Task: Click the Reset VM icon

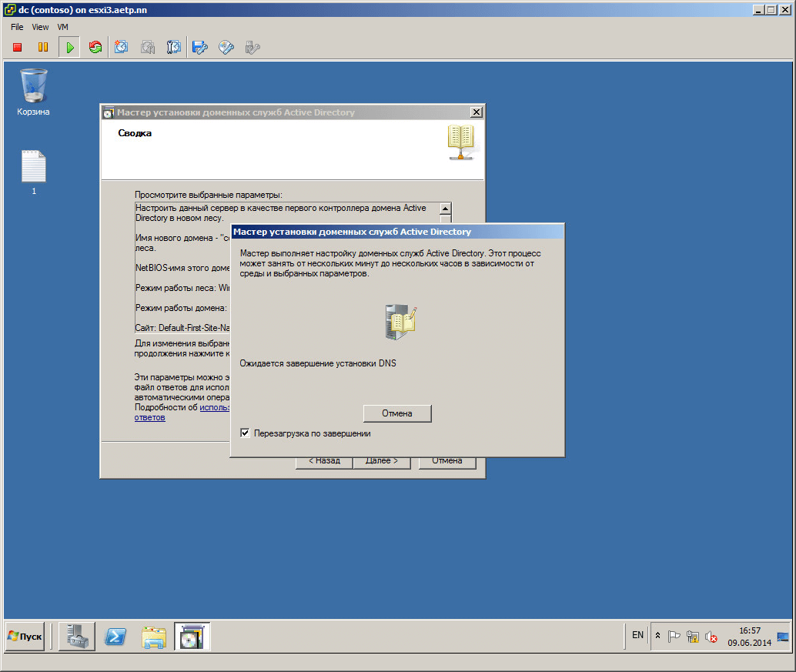Action: (95, 48)
